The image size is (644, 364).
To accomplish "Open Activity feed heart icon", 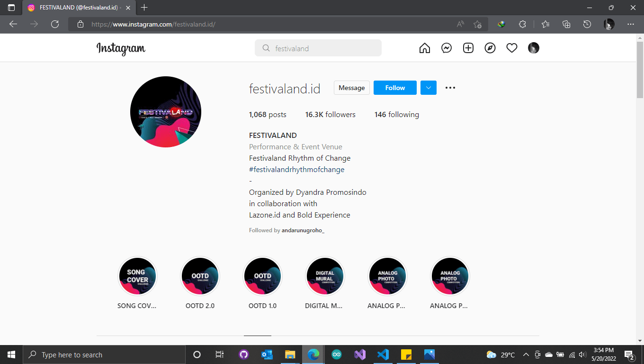I will [x=512, y=48].
